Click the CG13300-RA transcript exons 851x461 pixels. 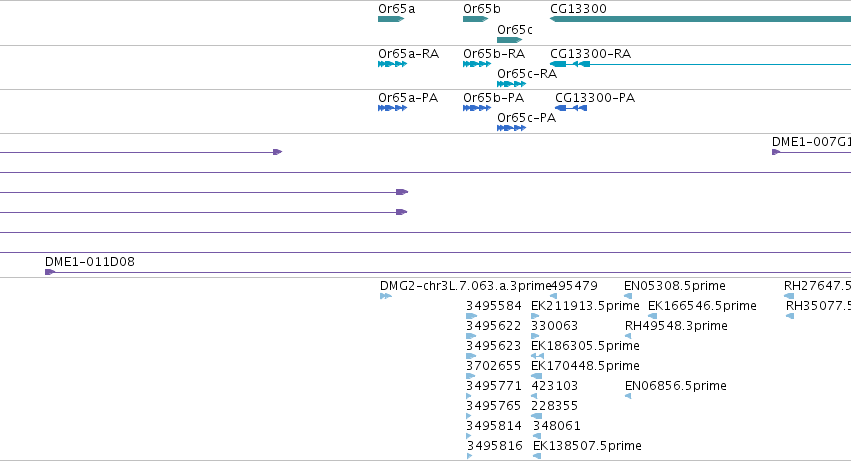570,64
